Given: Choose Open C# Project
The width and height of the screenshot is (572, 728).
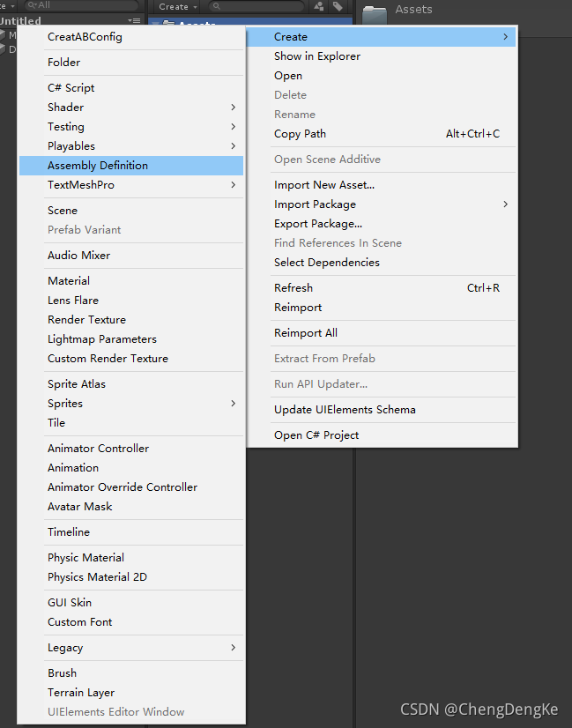Looking at the screenshot, I should pyautogui.click(x=382, y=435).
